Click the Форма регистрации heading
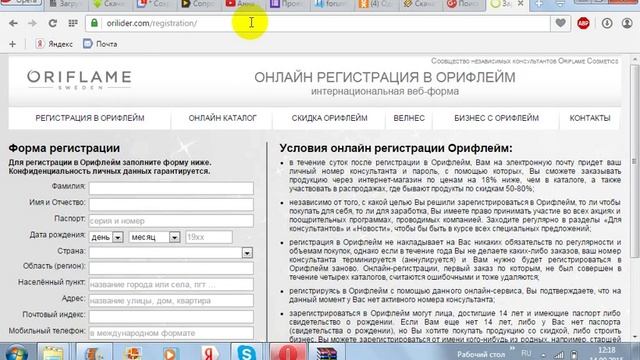 pos(64,148)
